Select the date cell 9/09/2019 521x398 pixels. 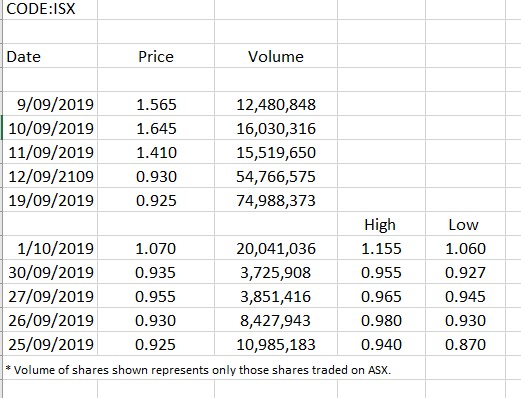click(50, 104)
